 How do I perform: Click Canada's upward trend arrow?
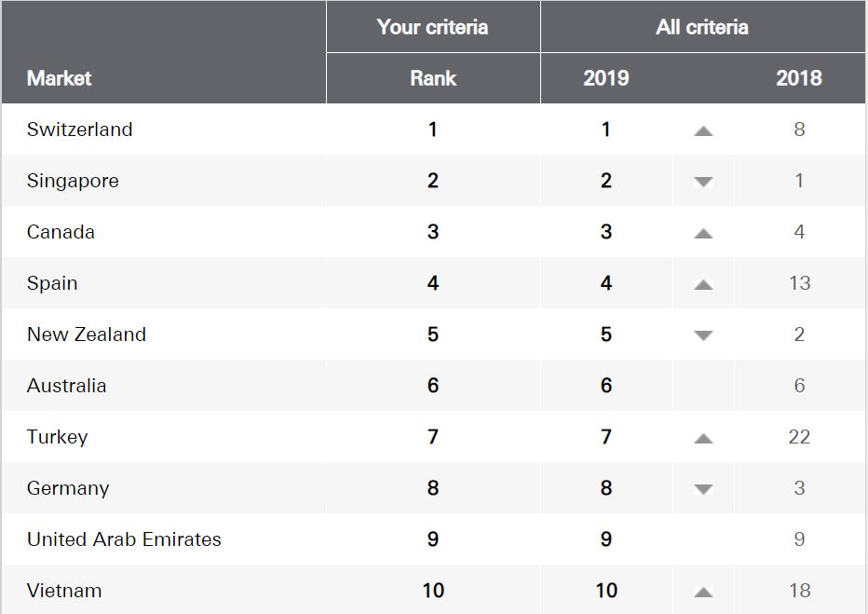pyautogui.click(x=703, y=233)
